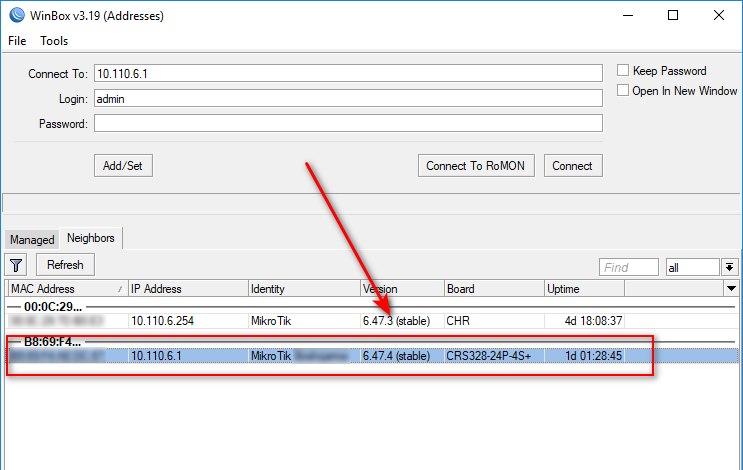Viewport: 743px width, 470px height.
Task: Enable the Keep Password checkbox
Action: tap(623, 71)
